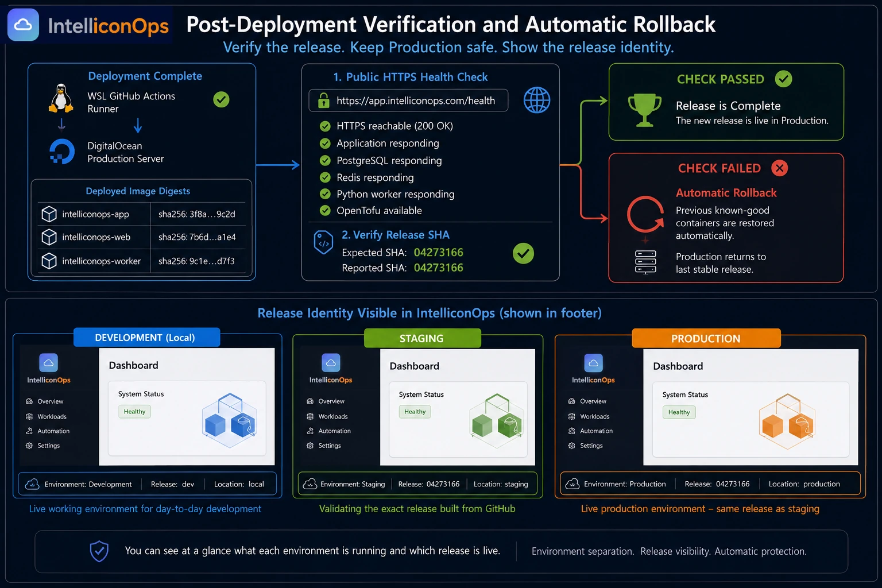Click the checkmark for Redis responding
Screen dimensions: 882x588
pos(325,177)
